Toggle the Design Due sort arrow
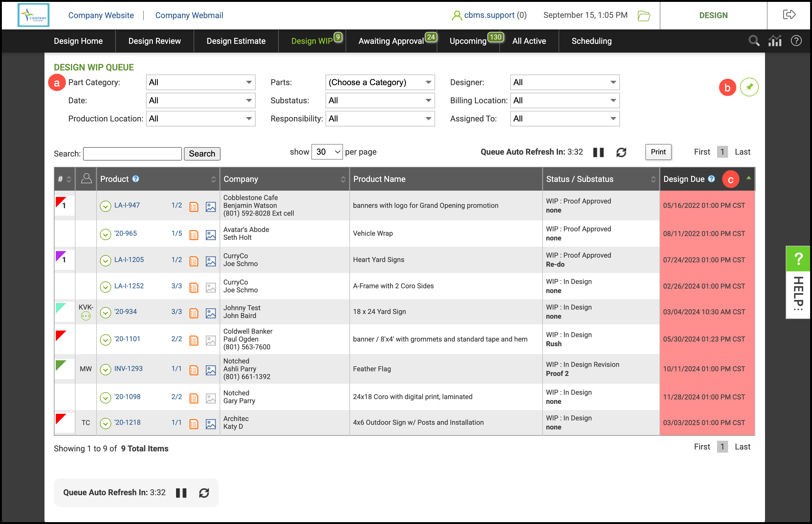The image size is (812, 524). [748, 178]
